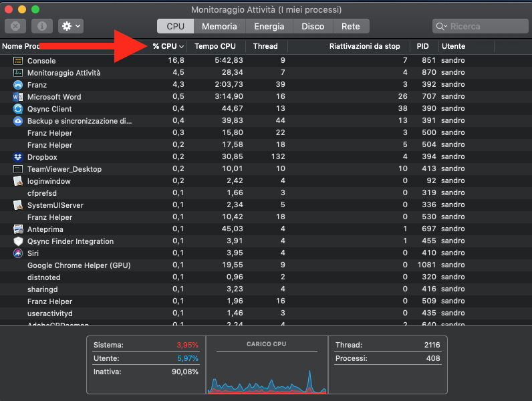532x401 pixels.
Task: Click Utente value 5,97%
Action: pyautogui.click(x=188, y=358)
